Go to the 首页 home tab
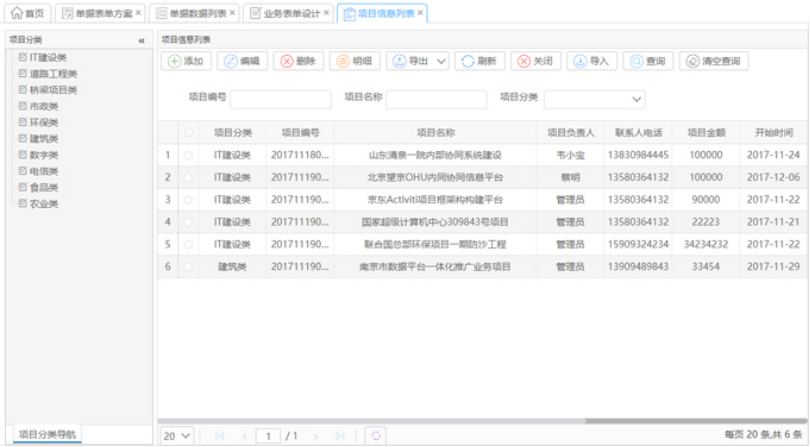 pyautogui.click(x=27, y=13)
